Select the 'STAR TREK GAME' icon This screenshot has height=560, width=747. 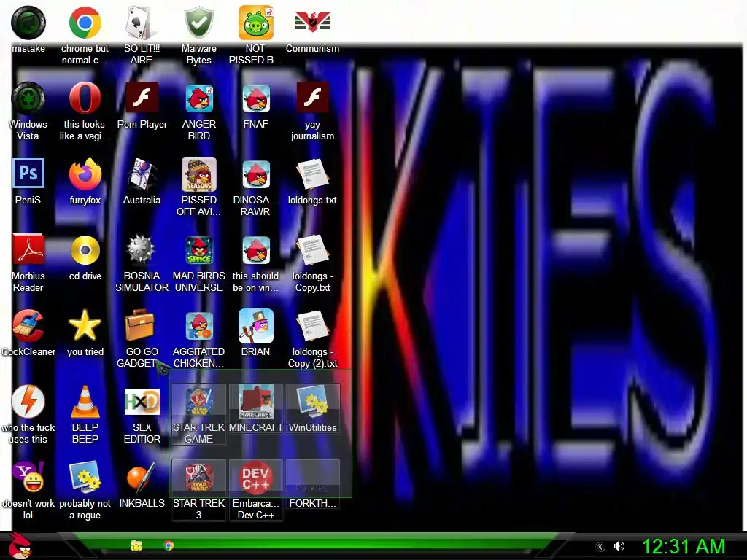point(199,402)
